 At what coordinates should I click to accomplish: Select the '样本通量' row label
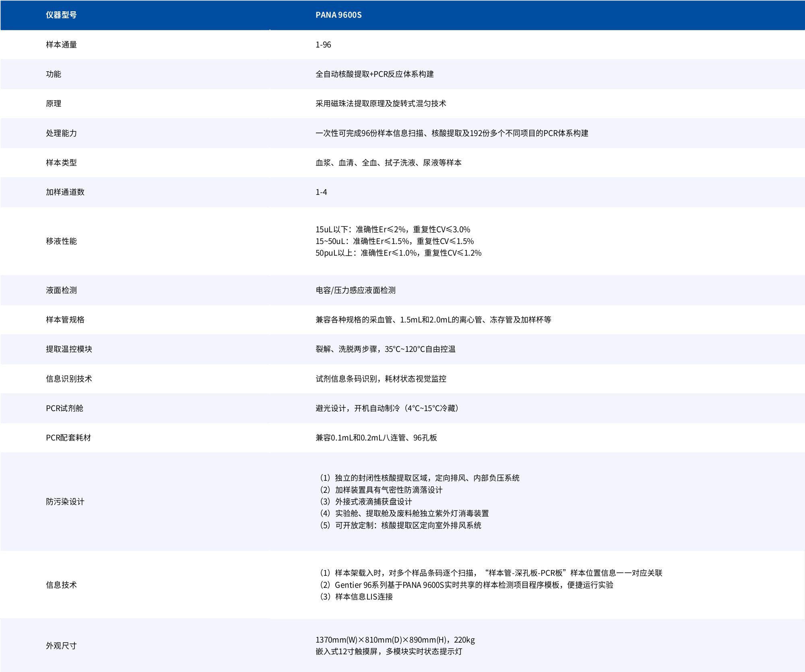[61, 45]
